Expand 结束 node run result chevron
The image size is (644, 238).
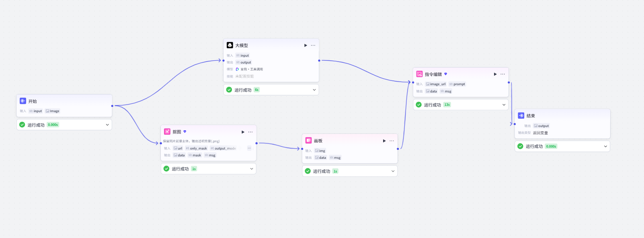(x=606, y=146)
